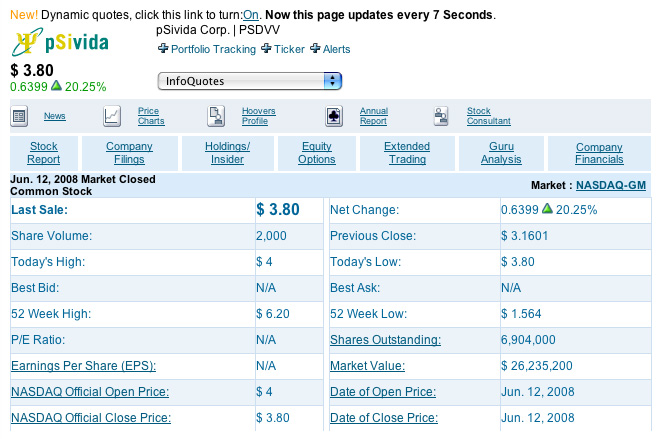Click plus icon beside Alerts
The width and height of the screenshot is (656, 439).
pyautogui.click(x=315, y=49)
